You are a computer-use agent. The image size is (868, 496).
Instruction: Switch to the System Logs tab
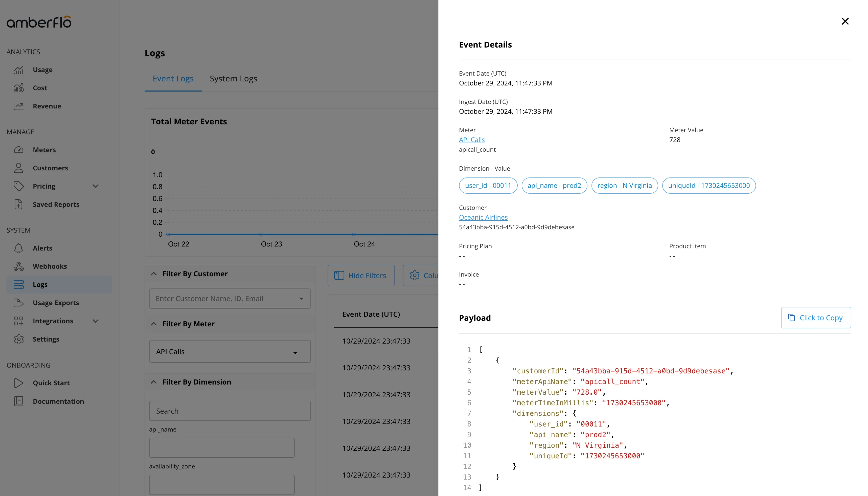point(233,79)
